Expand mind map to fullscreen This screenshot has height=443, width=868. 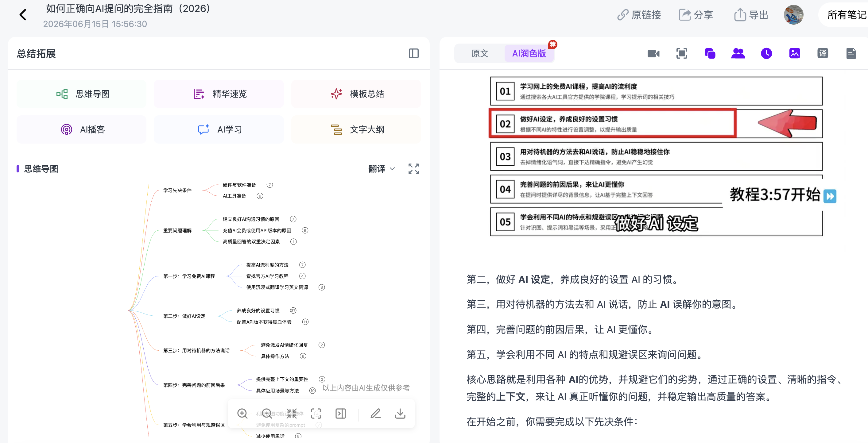pyautogui.click(x=413, y=169)
